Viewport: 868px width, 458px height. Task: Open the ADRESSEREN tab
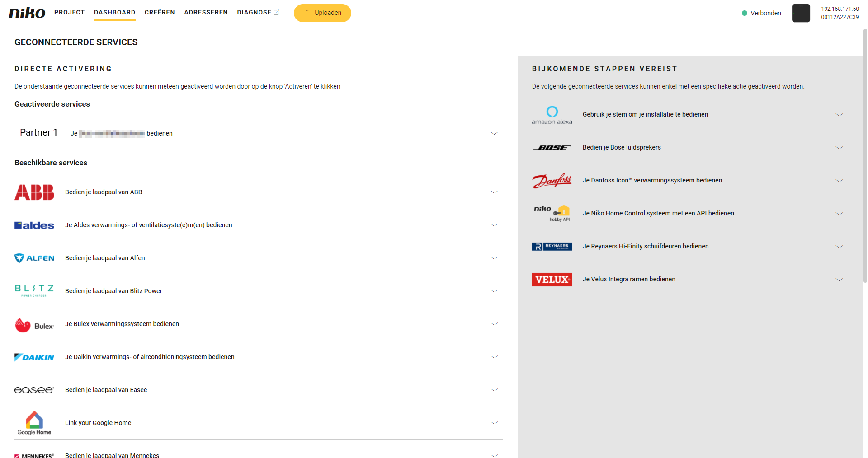click(x=206, y=12)
